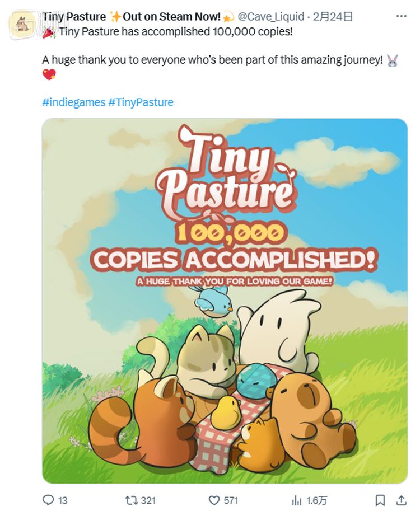This screenshot has width=420, height=511.
Task: Open the #indiegames hashtag
Action: click(x=73, y=102)
